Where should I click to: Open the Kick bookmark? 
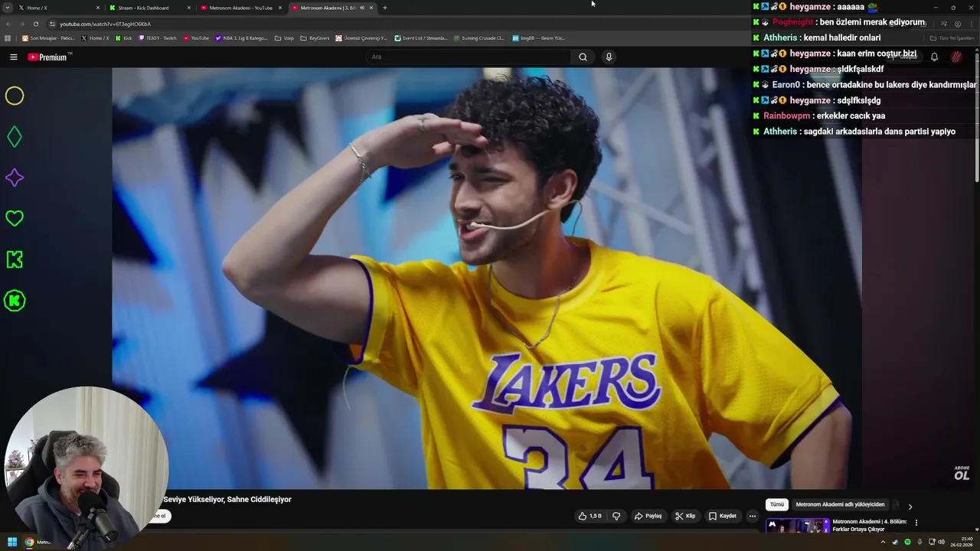123,38
